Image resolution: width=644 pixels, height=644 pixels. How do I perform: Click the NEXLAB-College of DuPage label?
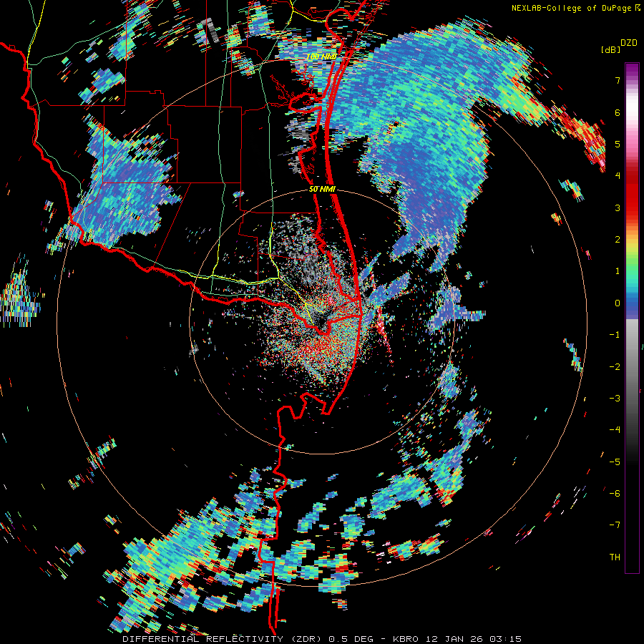pos(570,8)
